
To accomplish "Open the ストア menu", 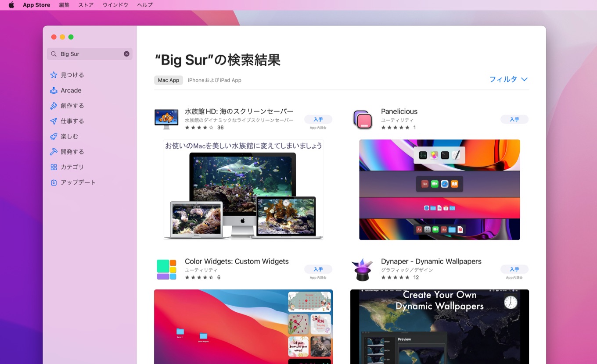I will pyautogui.click(x=86, y=5).
